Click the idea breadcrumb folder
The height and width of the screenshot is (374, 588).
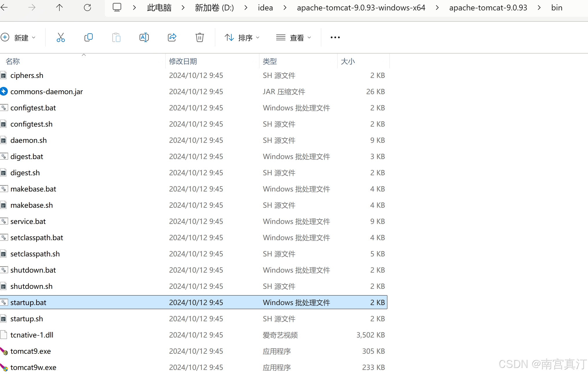coord(265,8)
